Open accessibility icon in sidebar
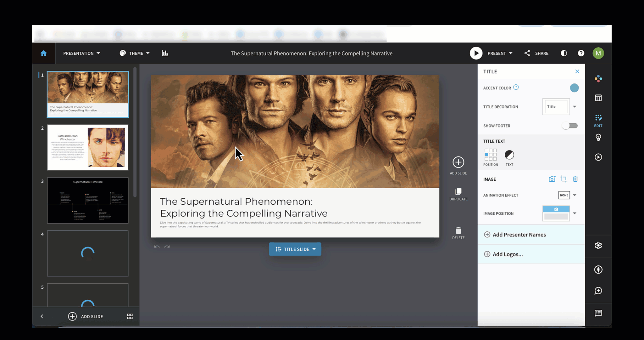Image resolution: width=644 pixels, height=340 pixels. [x=598, y=269]
